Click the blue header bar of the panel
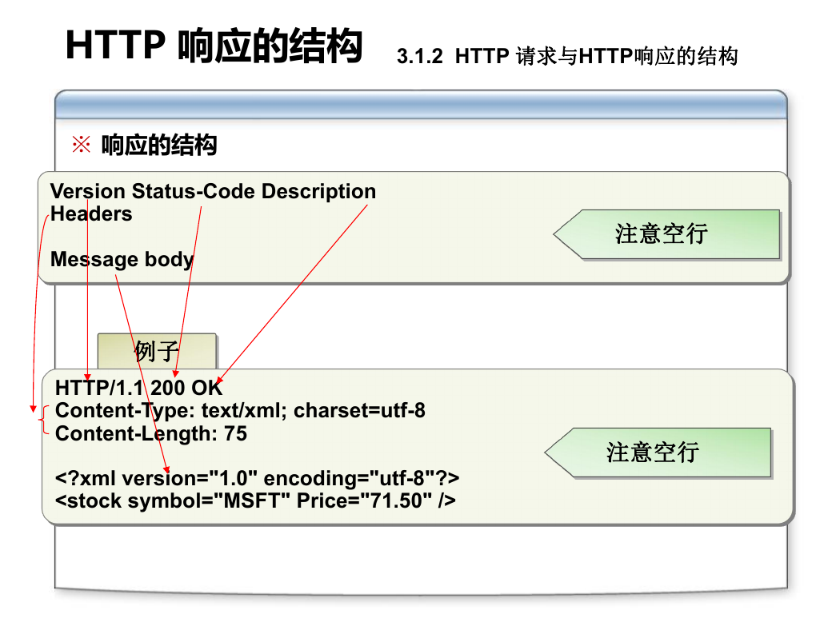 click(421, 105)
